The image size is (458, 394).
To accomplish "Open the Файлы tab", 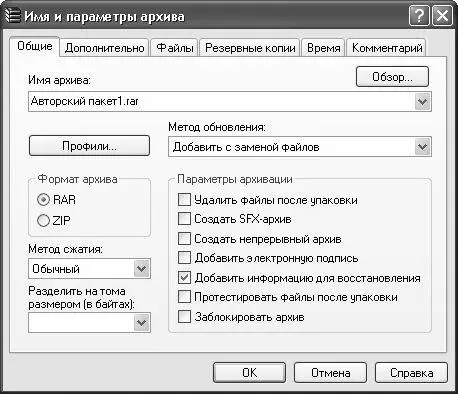I will point(175,48).
